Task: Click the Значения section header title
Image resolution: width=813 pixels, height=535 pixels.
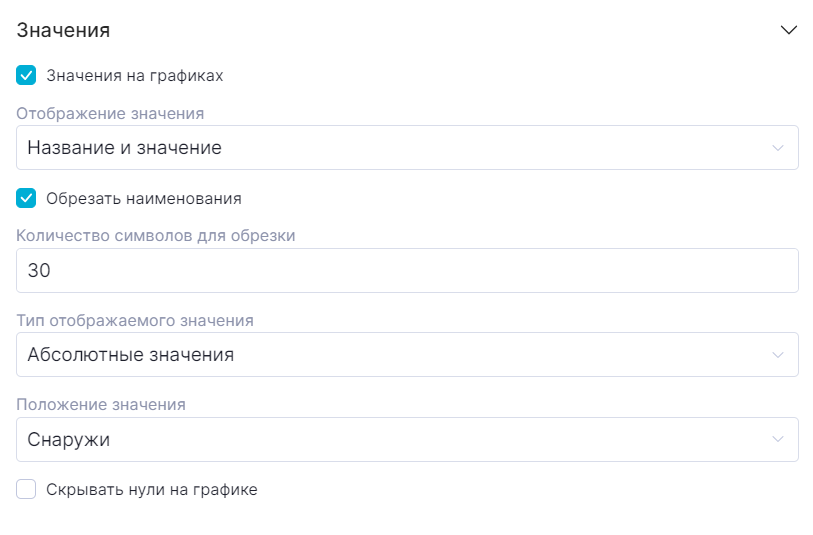Action: click(63, 30)
